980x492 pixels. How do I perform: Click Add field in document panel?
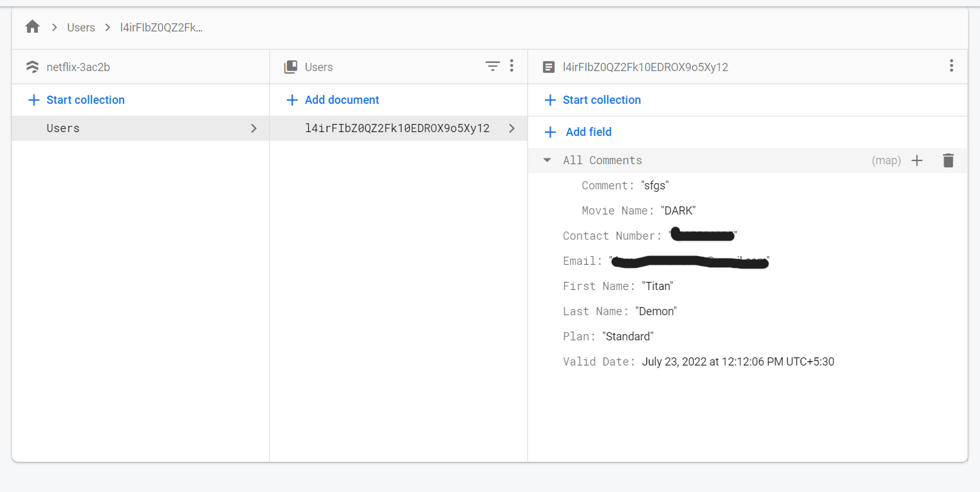coord(589,132)
